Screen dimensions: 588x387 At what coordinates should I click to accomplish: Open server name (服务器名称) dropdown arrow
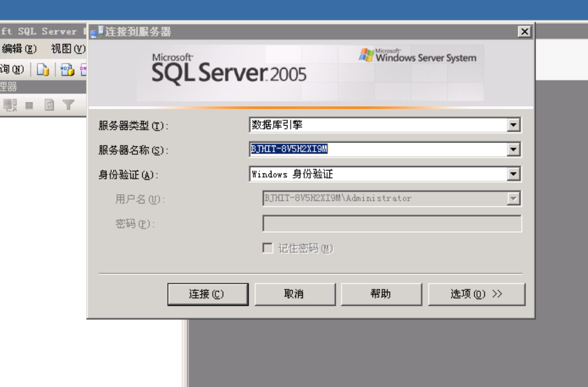point(513,150)
